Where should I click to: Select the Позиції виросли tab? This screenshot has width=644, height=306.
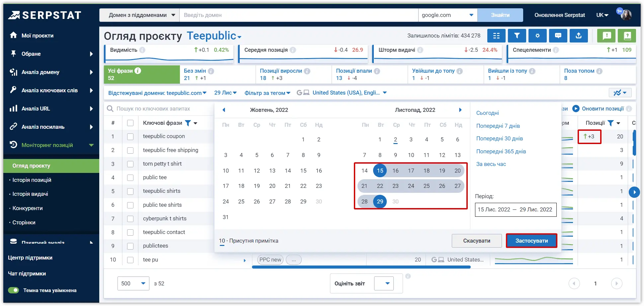[x=293, y=74]
